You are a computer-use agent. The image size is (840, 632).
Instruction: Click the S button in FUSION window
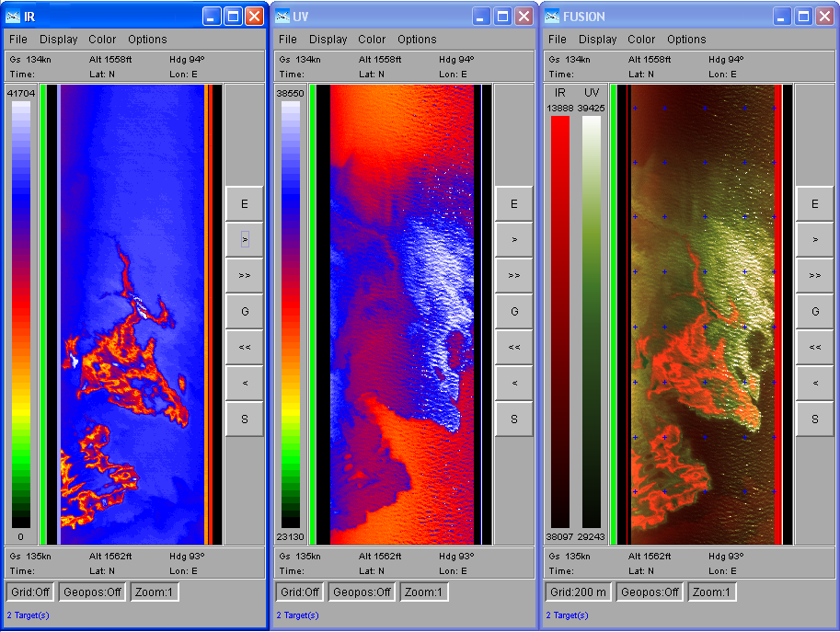[815, 419]
